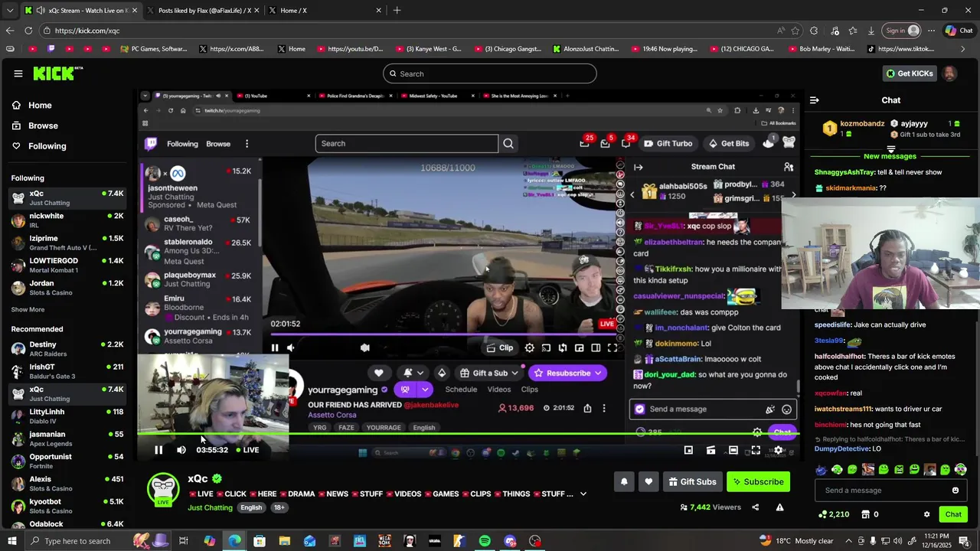The height and width of the screenshot is (551, 980).
Task: Open the Kick user profile avatar
Action: (x=949, y=73)
